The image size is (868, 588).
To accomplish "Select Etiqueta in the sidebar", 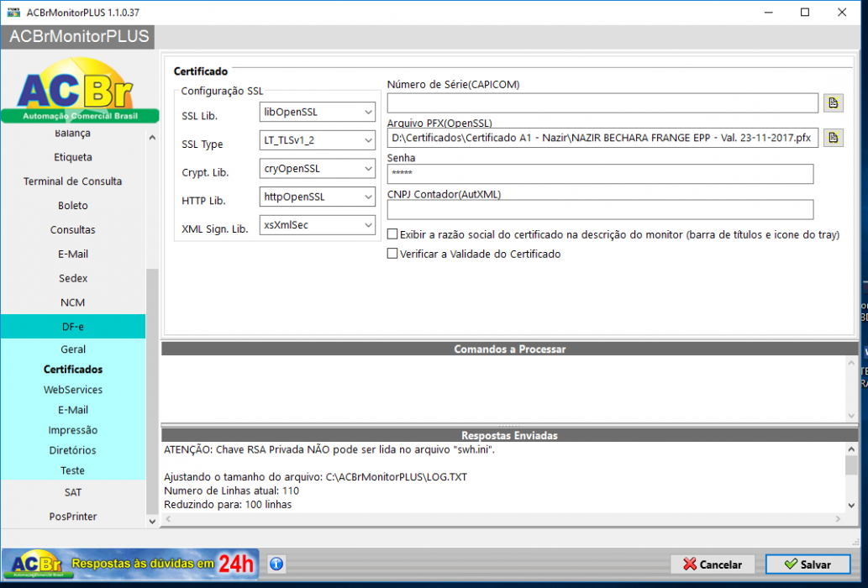I will coord(72,157).
